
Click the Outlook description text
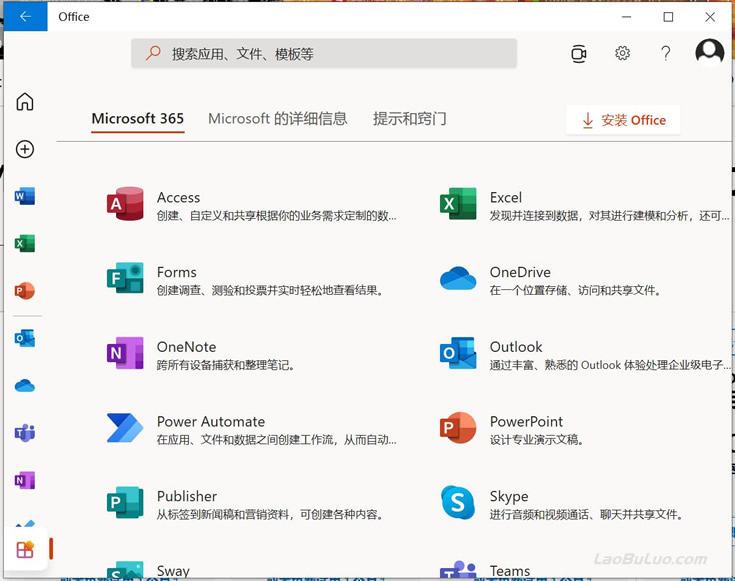pyautogui.click(x=610, y=365)
